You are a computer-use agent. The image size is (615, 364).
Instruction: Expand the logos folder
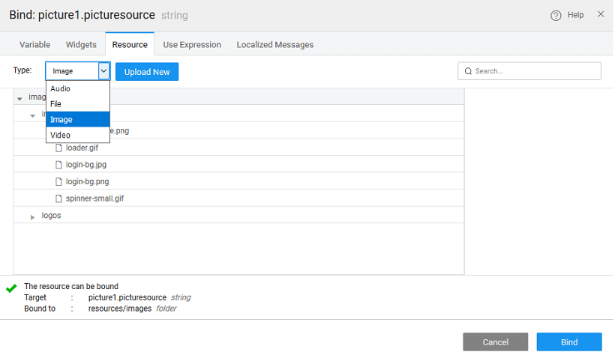click(x=32, y=216)
